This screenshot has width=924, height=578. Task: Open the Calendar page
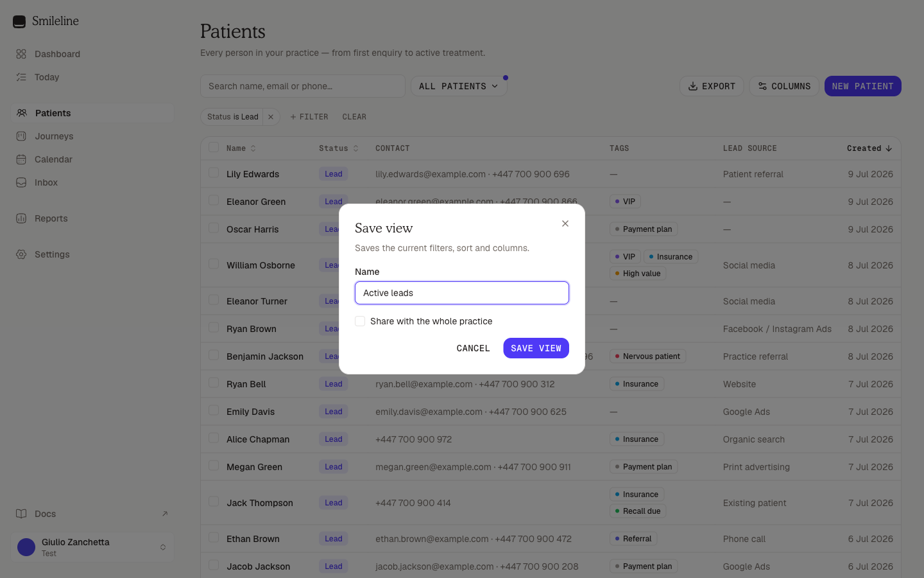point(92,159)
